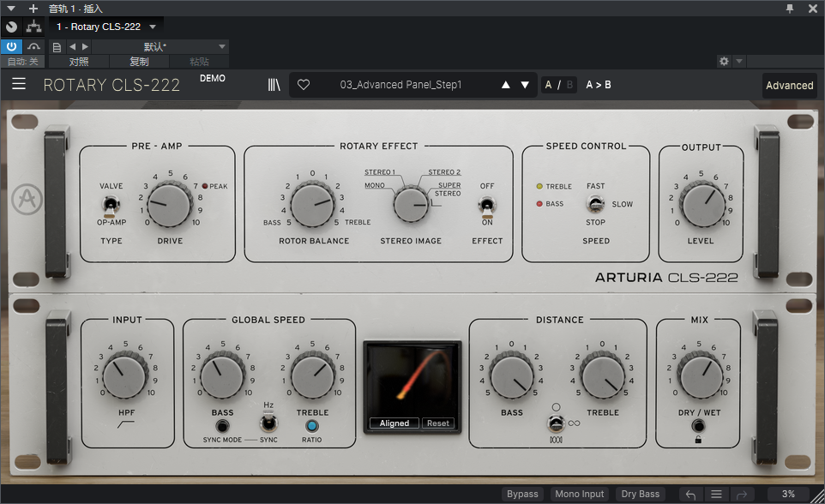This screenshot has height=504, width=825.
Task: Click the Reset button
Action: (437, 423)
